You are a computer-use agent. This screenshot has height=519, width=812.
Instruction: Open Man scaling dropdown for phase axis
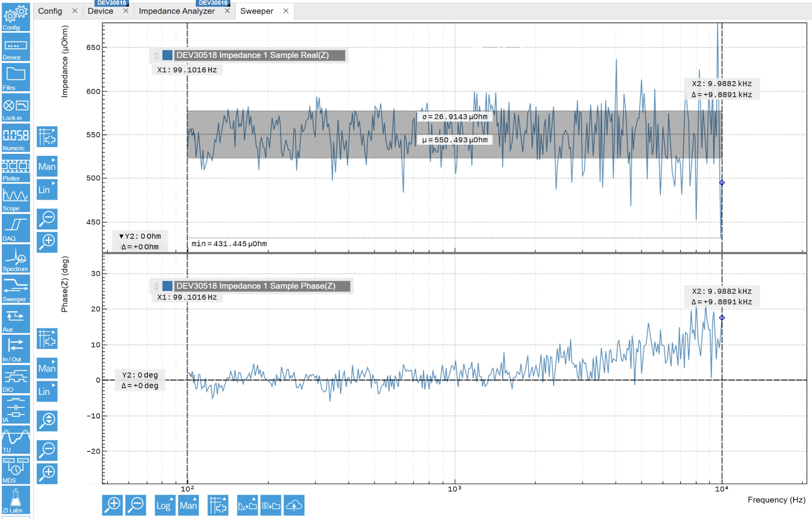click(x=47, y=368)
